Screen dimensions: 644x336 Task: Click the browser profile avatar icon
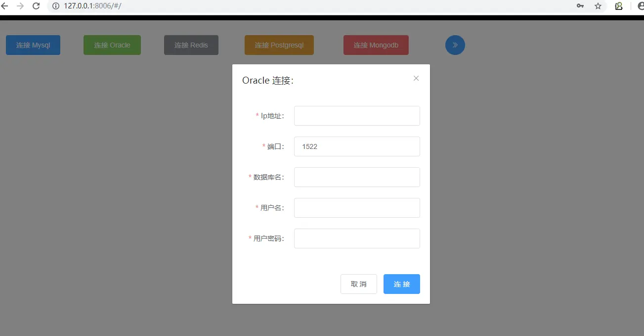640,6
